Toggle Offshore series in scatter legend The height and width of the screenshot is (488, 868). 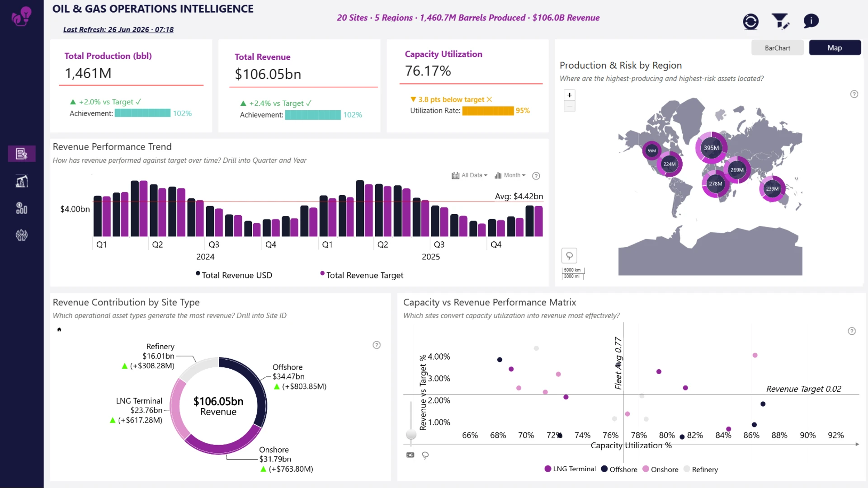(x=619, y=469)
